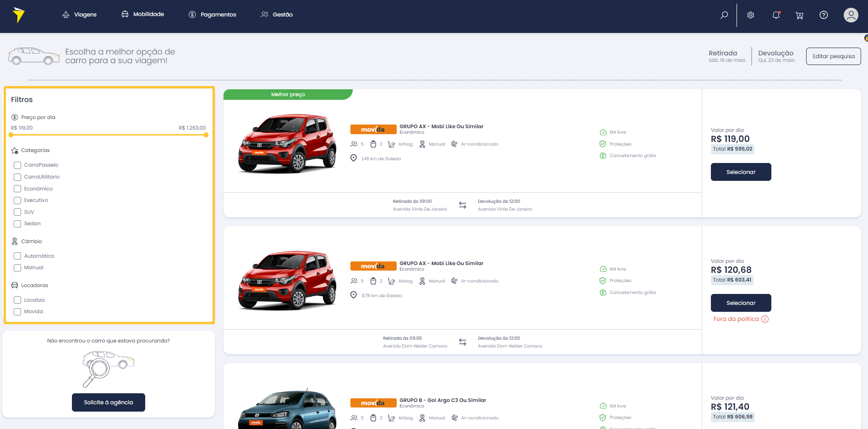Click location pin beside 1,46 km de Galeão
The width and height of the screenshot is (868, 429).
point(354,158)
